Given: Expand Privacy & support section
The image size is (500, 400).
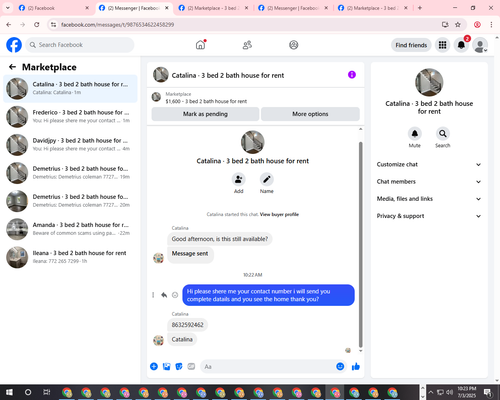Looking at the screenshot, I should 429,216.
